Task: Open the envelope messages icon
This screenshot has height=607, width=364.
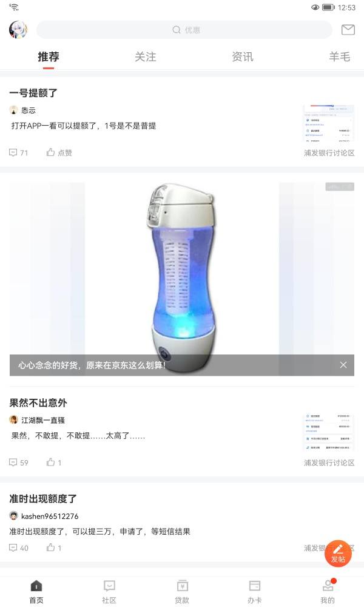Action: tap(348, 30)
